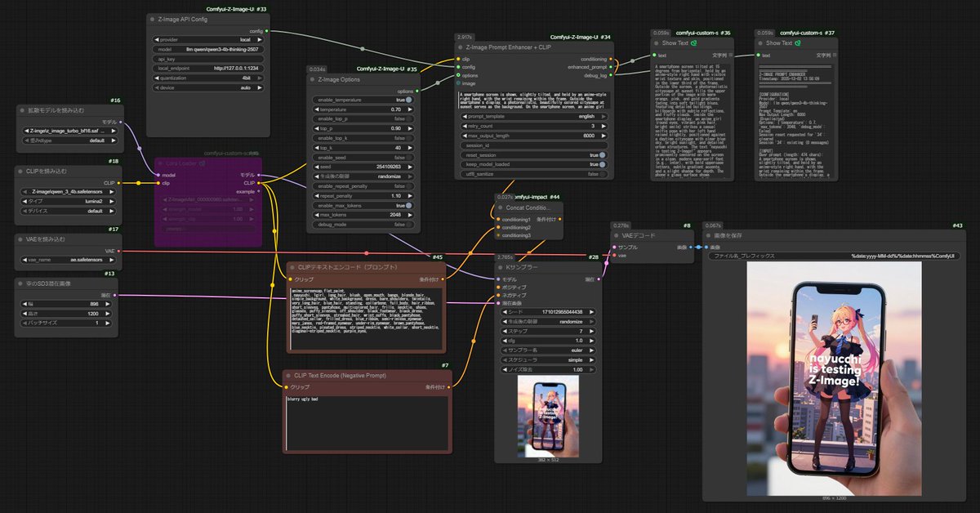Click the debug_log output socket
The image size is (980, 513).
[x=611, y=75]
